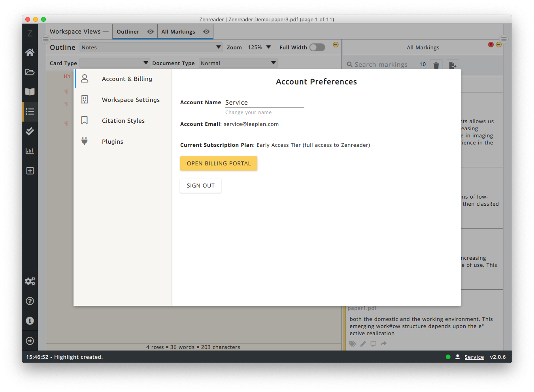
Task: Click the share arrow icon on marking
Action: click(x=383, y=344)
